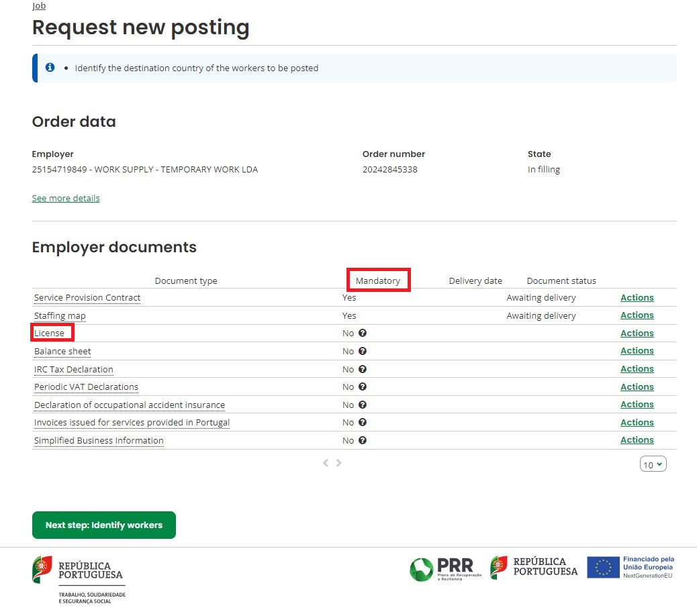Open Actions menu for Staffing map
This screenshot has width=697, height=616.
(x=637, y=315)
